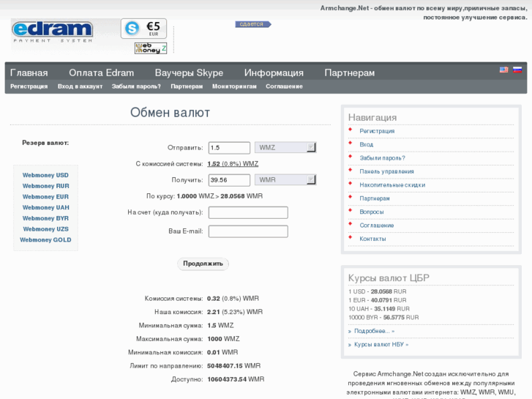This screenshot has width=532, height=399.
Task: Click 'Забыли пароль?' in the submenu bar
Action: [136, 86]
